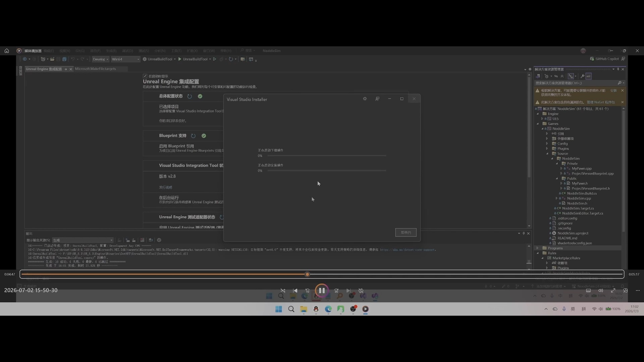Toggle shuffle in the media player
Image resolution: width=644 pixels, height=362 pixels.
pos(283,291)
